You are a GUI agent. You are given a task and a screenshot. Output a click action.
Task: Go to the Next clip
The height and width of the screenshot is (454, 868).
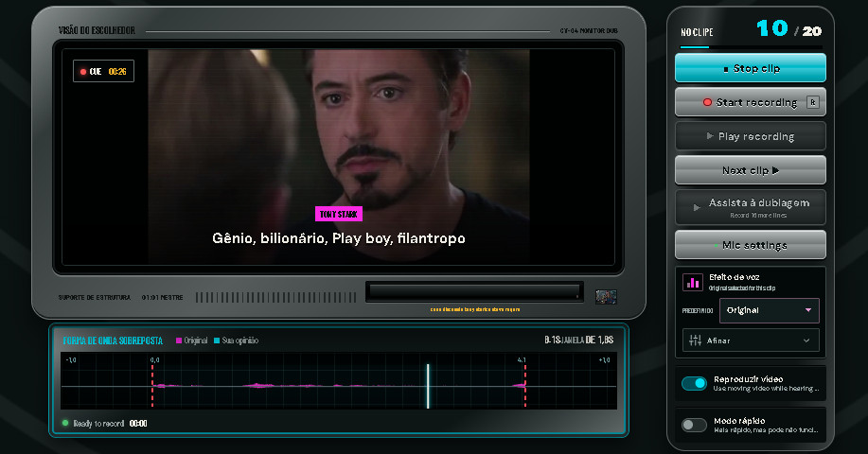(x=750, y=170)
